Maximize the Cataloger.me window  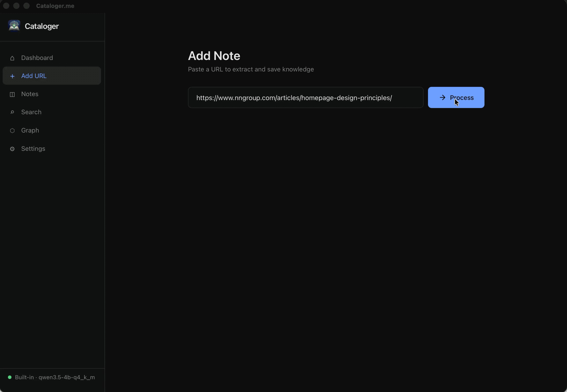26,6
